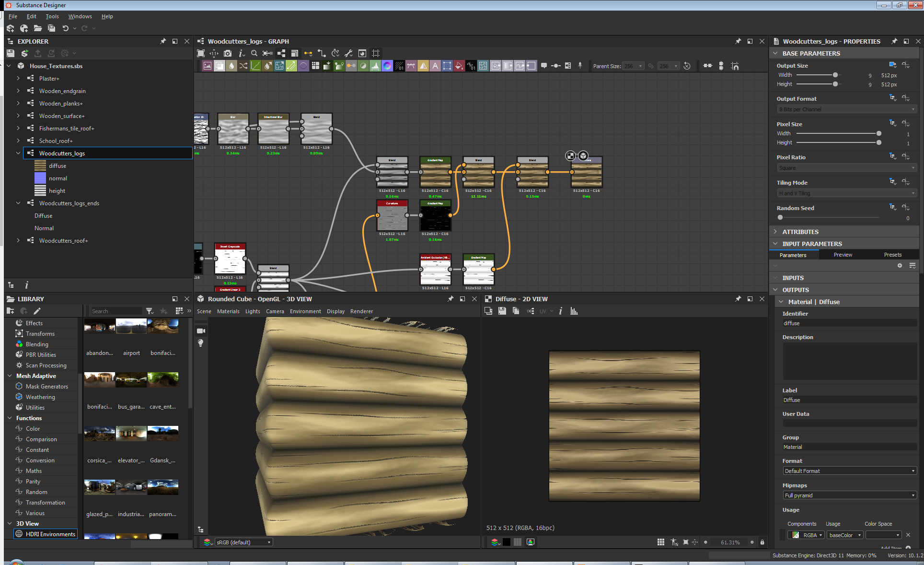Image resolution: width=924 pixels, height=565 pixels.
Task: Add a comment with speech bubble icon
Action: point(544,66)
